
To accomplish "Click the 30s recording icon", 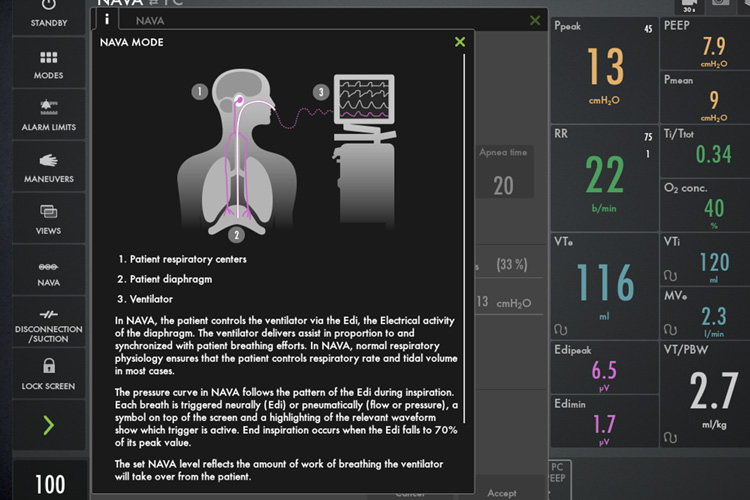I will pos(688,5).
